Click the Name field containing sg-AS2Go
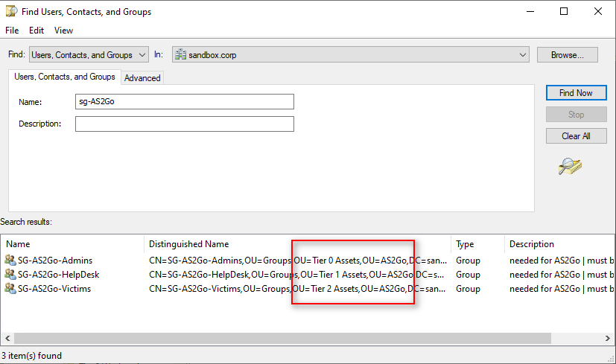The image size is (616, 364). 185,102
